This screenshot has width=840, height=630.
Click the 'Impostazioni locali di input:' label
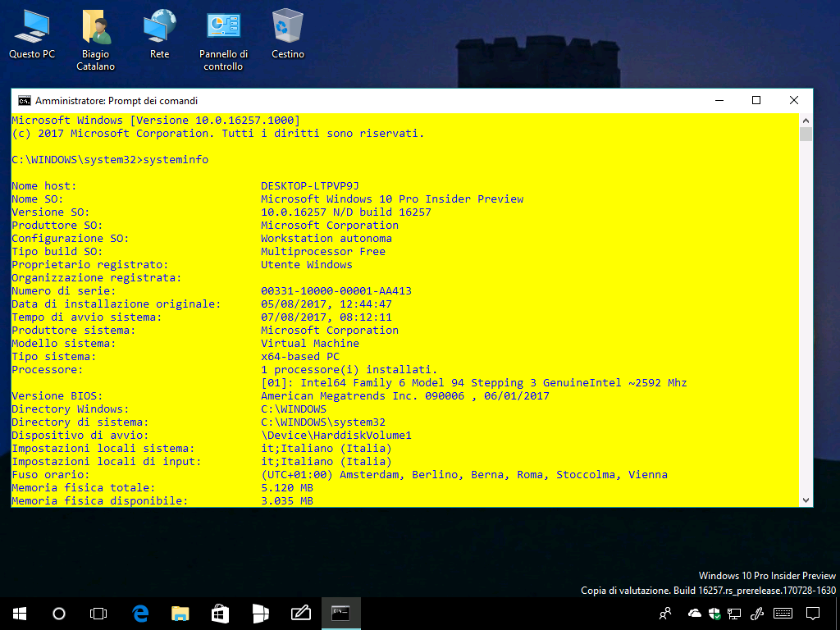point(106,461)
